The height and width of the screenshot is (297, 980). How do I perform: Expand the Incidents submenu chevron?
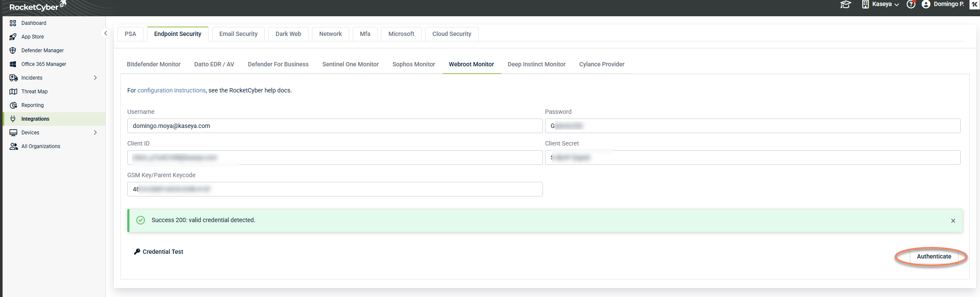[95, 78]
